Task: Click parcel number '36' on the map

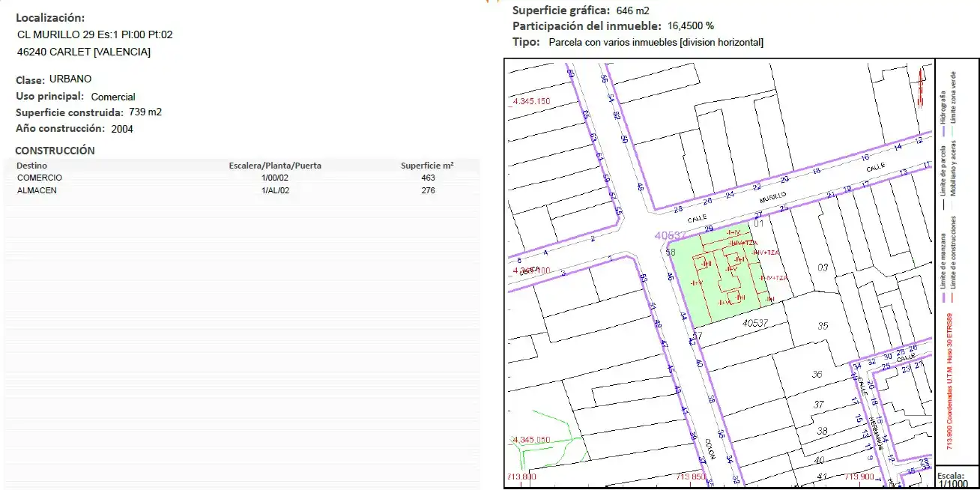Action: pos(817,375)
